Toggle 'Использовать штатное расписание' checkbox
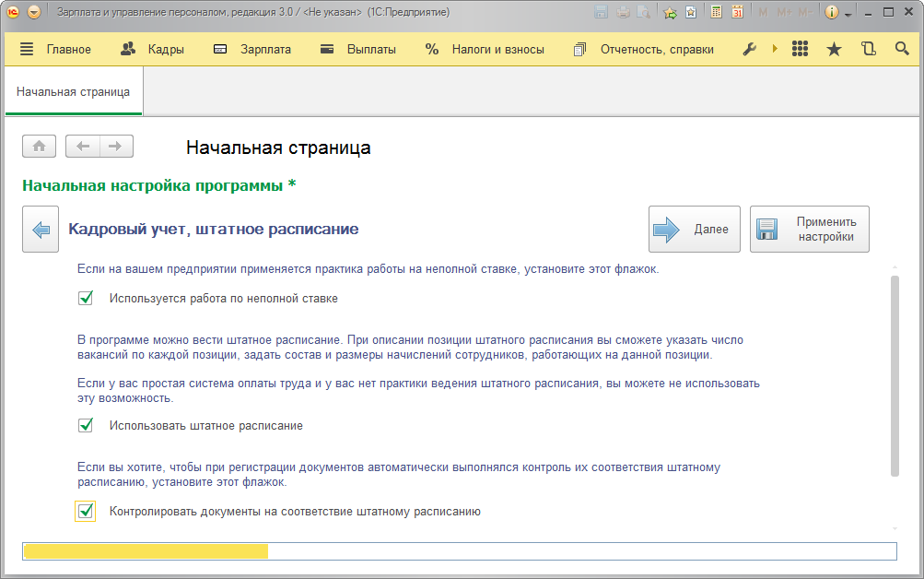924x579 pixels. 86,425
